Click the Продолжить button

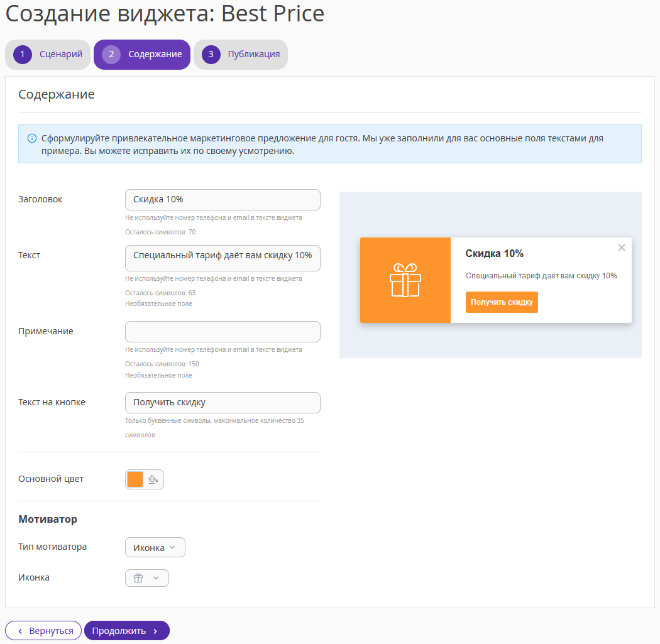point(127,631)
